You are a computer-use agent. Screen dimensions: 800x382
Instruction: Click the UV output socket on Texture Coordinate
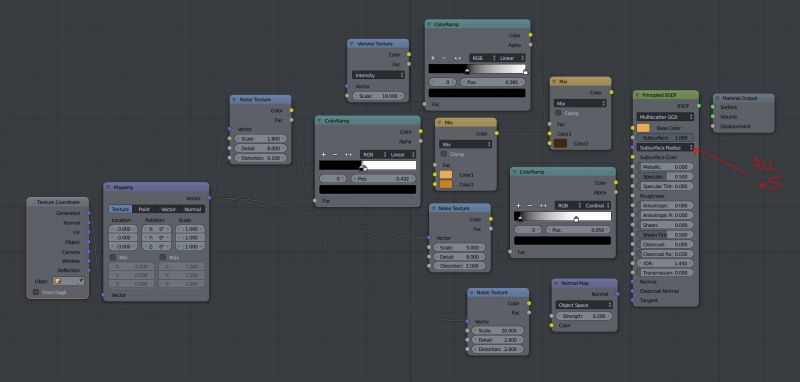pos(88,232)
